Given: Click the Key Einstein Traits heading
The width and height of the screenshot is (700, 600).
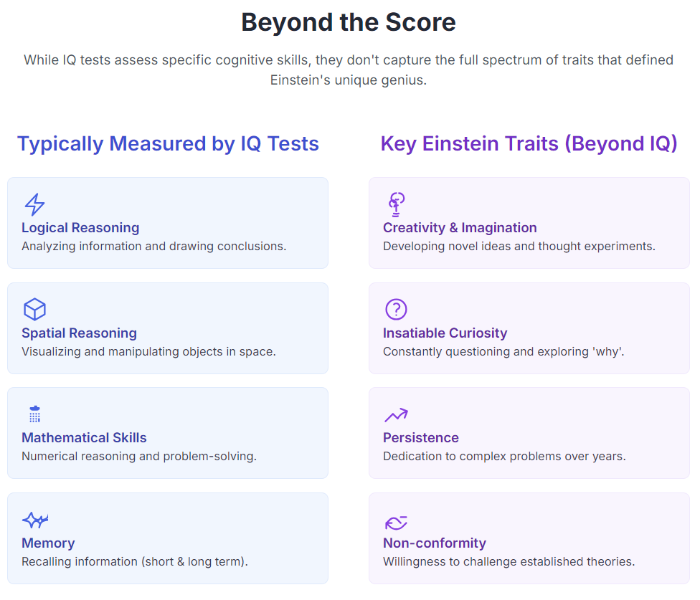Looking at the screenshot, I should click(x=529, y=143).
